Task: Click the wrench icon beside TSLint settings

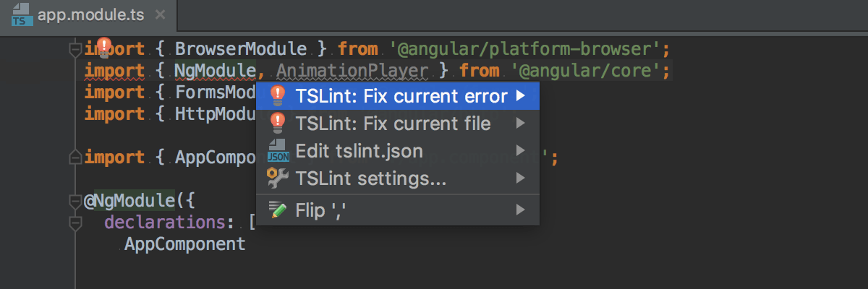Action: 276,178
